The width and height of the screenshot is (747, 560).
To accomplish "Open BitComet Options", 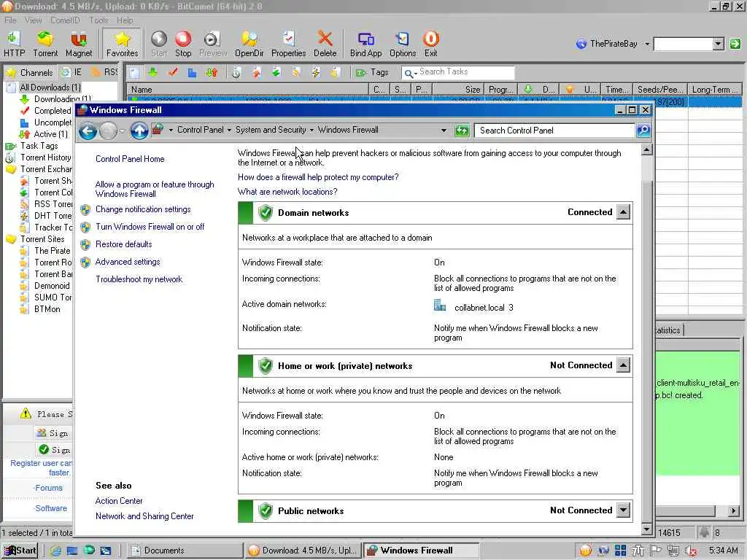I will tap(403, 44).
